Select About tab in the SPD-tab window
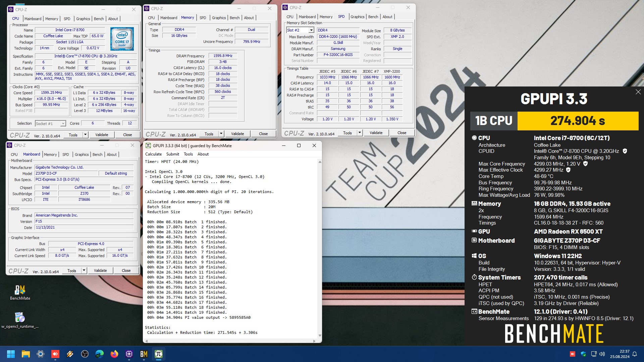This screenshot has width=644, height=362. click(387, 17)
